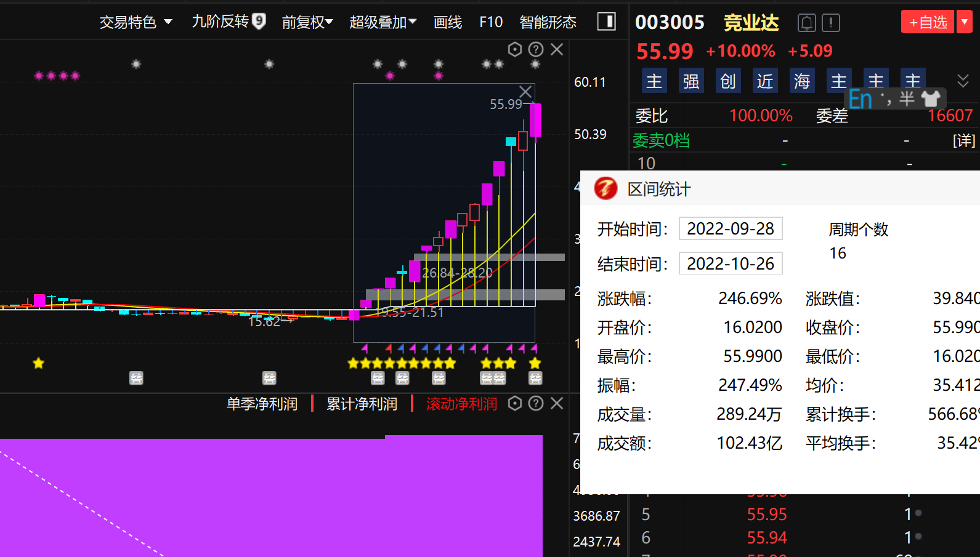The image size is (980, 557).
Task: Click the exclamation notice icon beside 竞业达
Action: point(831,23)
